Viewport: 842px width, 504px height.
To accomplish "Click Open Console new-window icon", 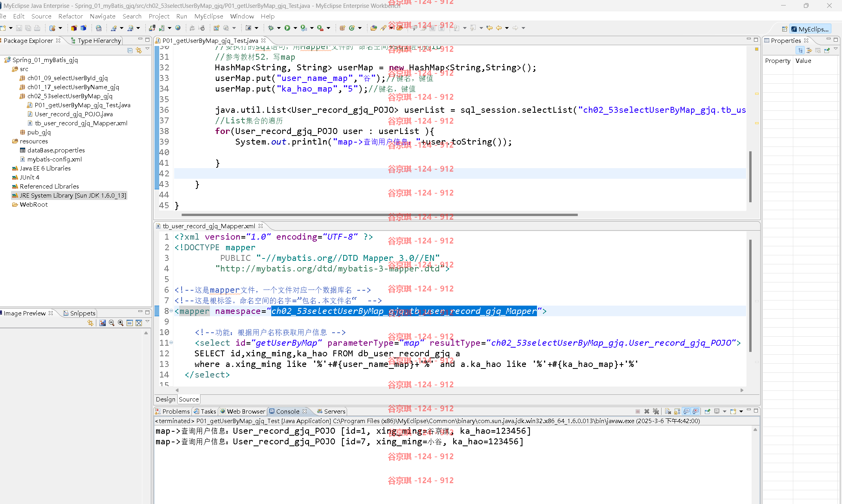I will point(733,411).
